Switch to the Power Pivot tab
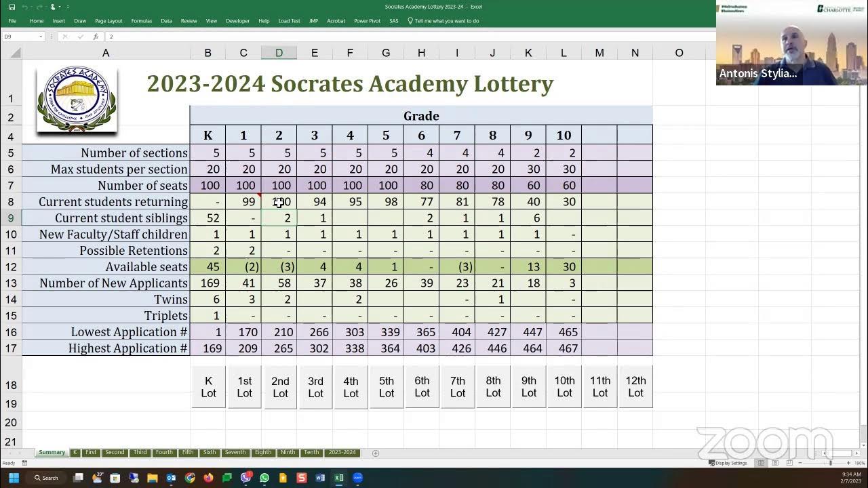The height and width of the screenshot is (488, 868). coord(367,21)
